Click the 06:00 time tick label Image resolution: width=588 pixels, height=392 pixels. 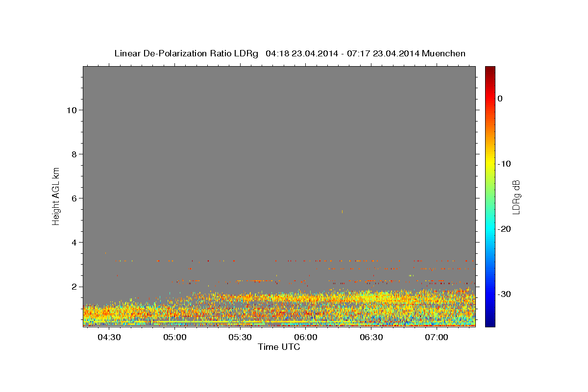306,338
